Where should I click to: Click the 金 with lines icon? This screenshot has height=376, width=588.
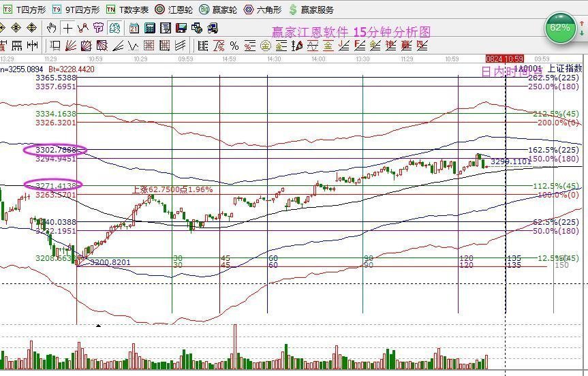(x=281, y=46)
